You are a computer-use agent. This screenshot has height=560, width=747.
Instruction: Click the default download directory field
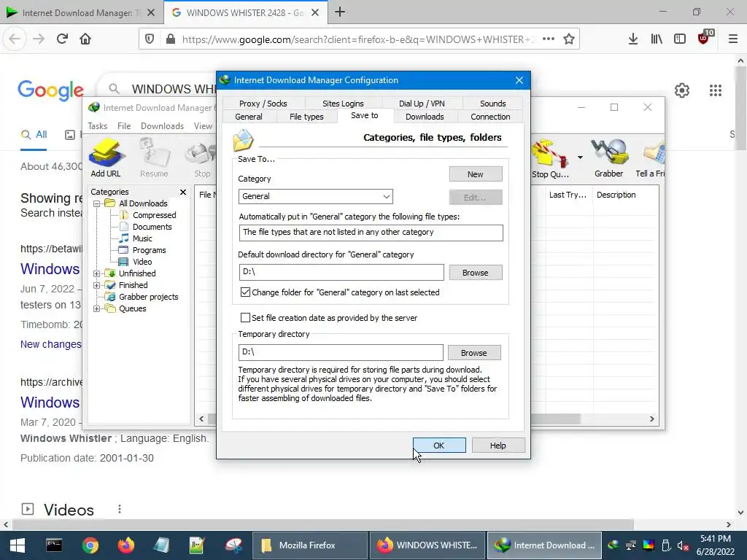pyautogui.click(x=341, y=272)
